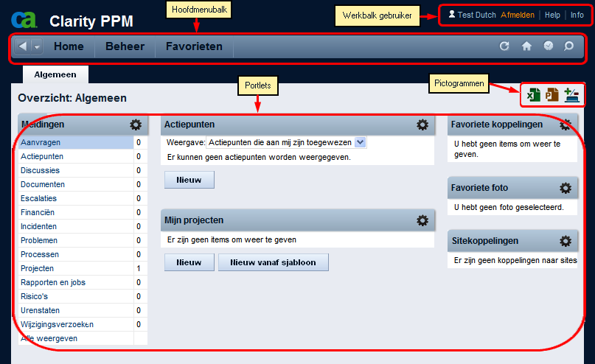The image size is (595, 364).
Task: Click the checkmark circle icon in the menu bar
Action: [x=549, y=46]
